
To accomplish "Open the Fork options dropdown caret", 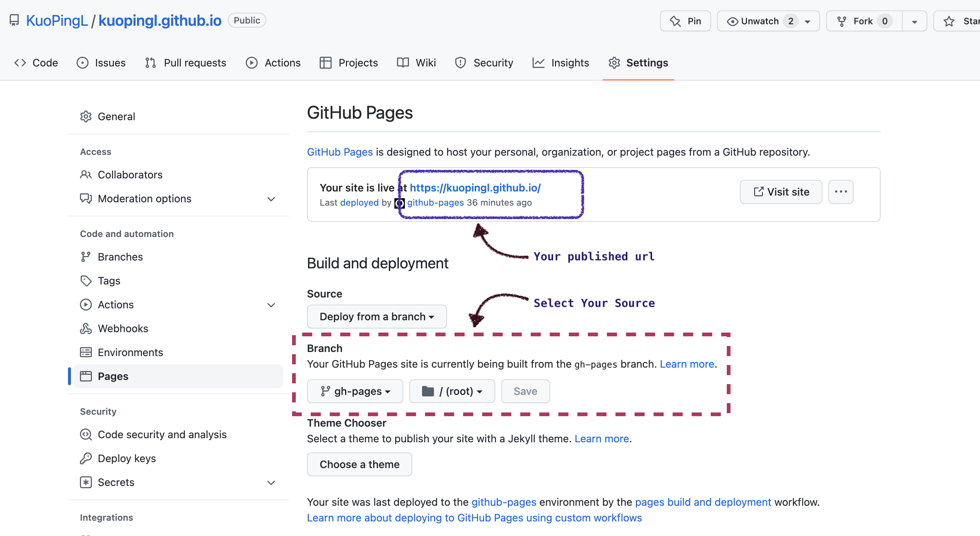I will pos(915,21).
